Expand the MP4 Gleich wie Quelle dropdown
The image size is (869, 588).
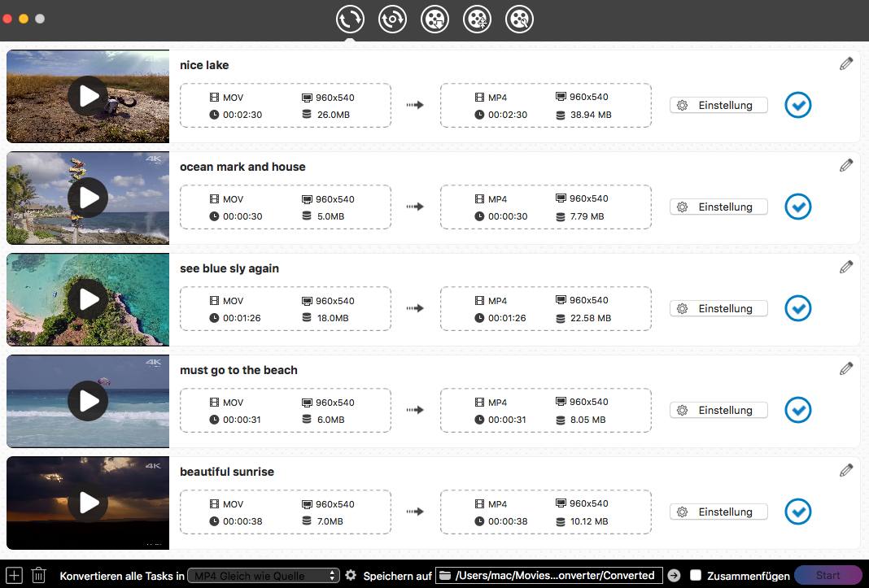point(263,575)
